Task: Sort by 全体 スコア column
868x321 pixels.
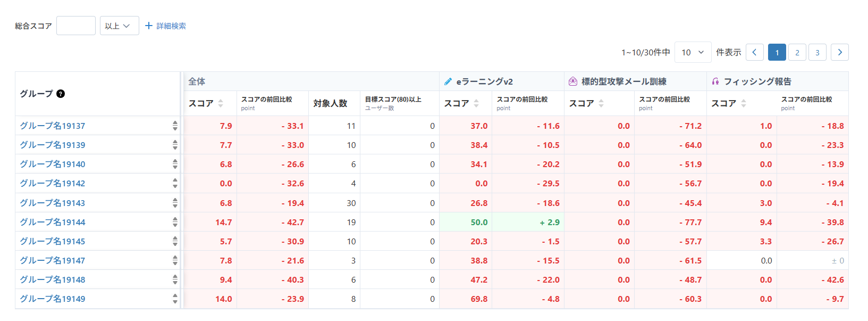Action: (x=221, y=103)
